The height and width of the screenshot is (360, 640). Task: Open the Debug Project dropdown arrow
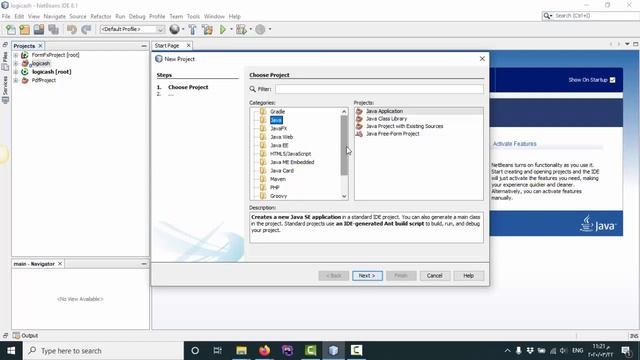coord(250,29)
